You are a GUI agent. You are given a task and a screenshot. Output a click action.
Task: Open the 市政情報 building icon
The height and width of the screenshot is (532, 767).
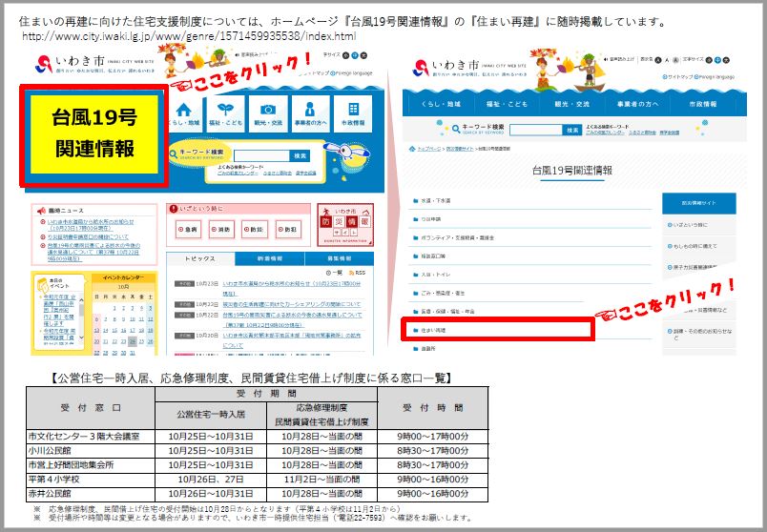point(352,113)
